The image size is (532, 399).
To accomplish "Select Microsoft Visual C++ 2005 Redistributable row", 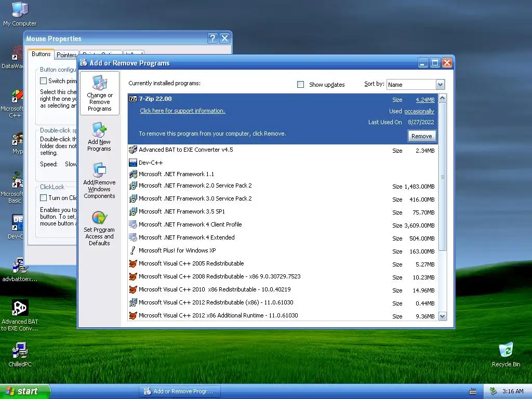I will [x=283, y=263].
